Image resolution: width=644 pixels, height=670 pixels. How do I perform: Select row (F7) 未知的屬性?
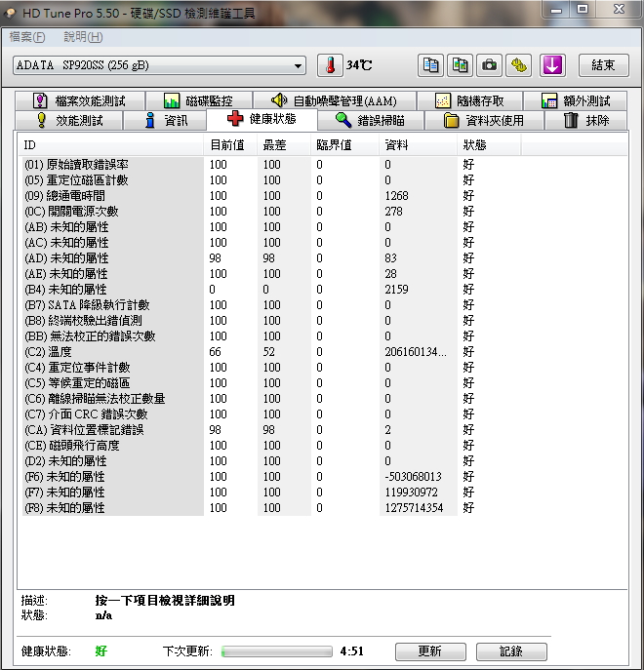click(x=272, y=492)
